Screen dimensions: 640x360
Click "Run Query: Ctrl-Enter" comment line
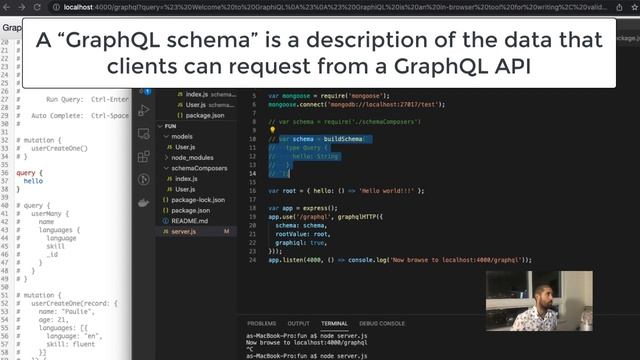87,99
